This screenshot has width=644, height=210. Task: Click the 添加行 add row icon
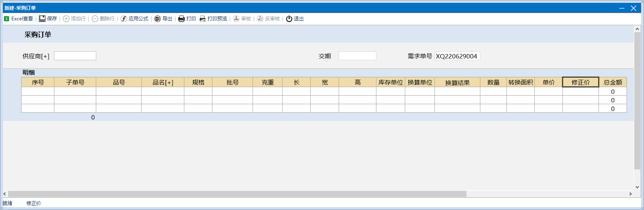(66, 19)
